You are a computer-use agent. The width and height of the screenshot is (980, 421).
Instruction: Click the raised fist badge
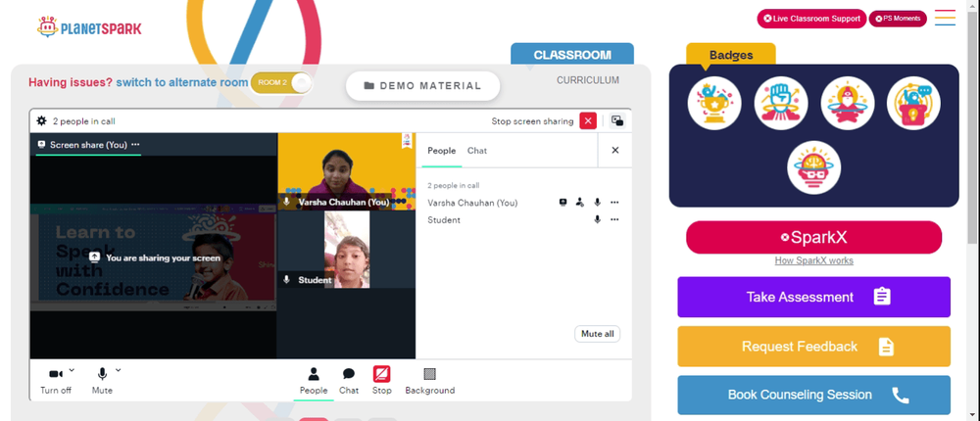click(781, 103)
